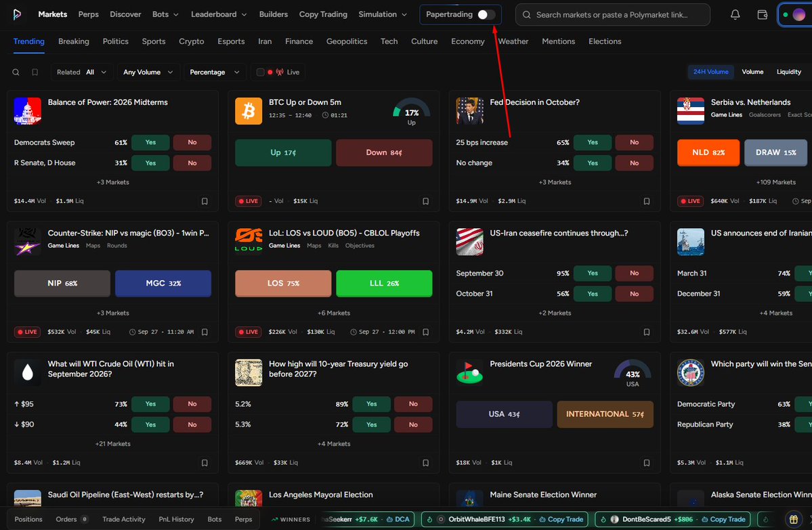Open the Orders panel tab
The image size is (812, 530).
[x=72, y=519]
